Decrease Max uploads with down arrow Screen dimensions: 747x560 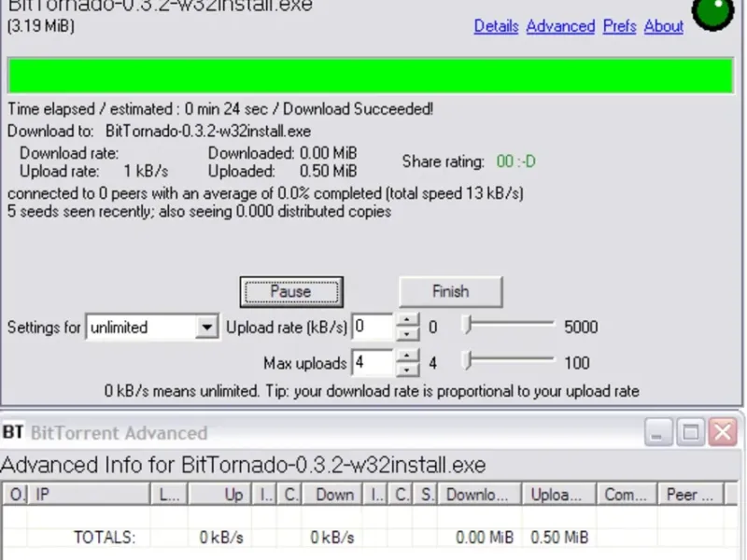(x=407, y=370)
